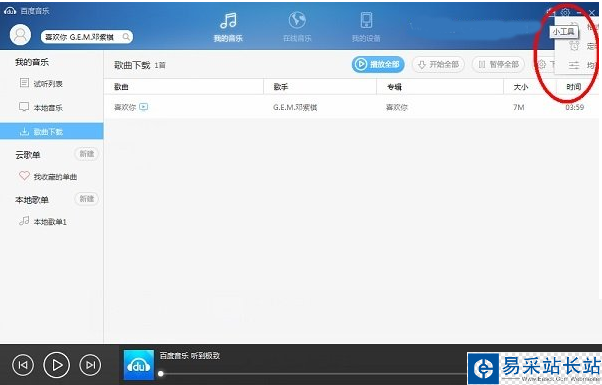
Task: Choose the 定时 alarm clock menu entry
Action: pos(582,46)
